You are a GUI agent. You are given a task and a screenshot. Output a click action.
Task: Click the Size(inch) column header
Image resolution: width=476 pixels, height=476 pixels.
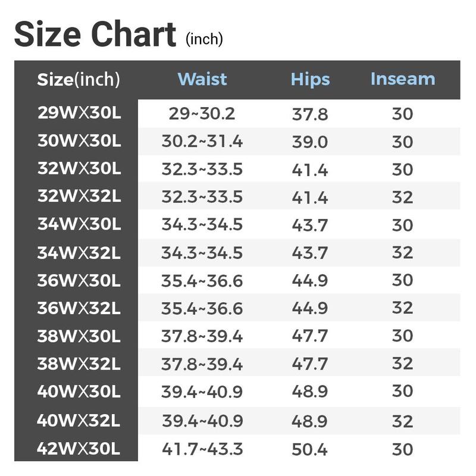[x=79, y=79]
